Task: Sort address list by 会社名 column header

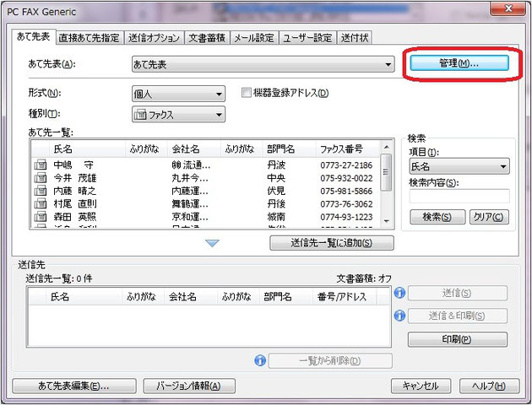Action: click(x=193, y=148)
